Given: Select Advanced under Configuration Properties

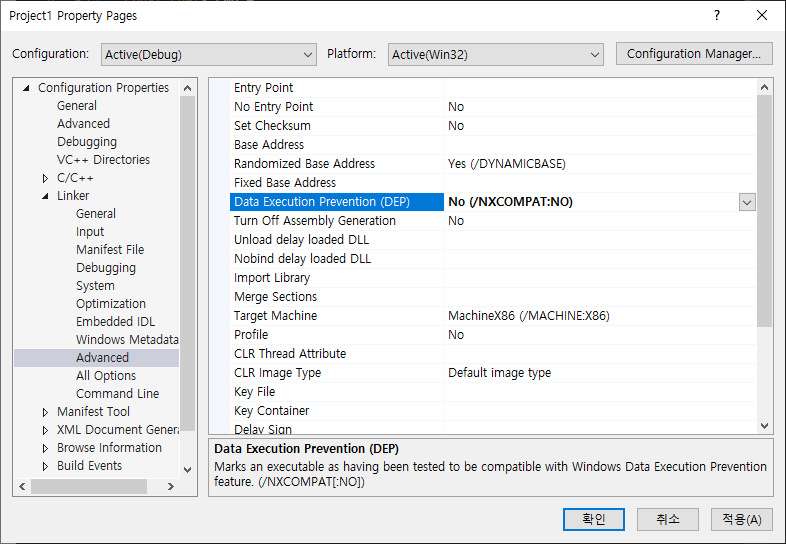Looking at the screenshot, I should [x=83, y=124].
